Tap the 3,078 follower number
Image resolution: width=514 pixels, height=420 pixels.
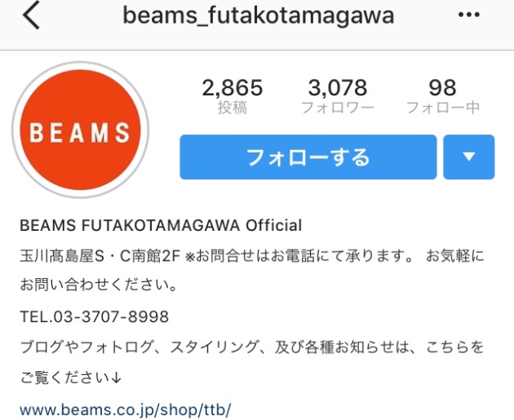[338, 87]
